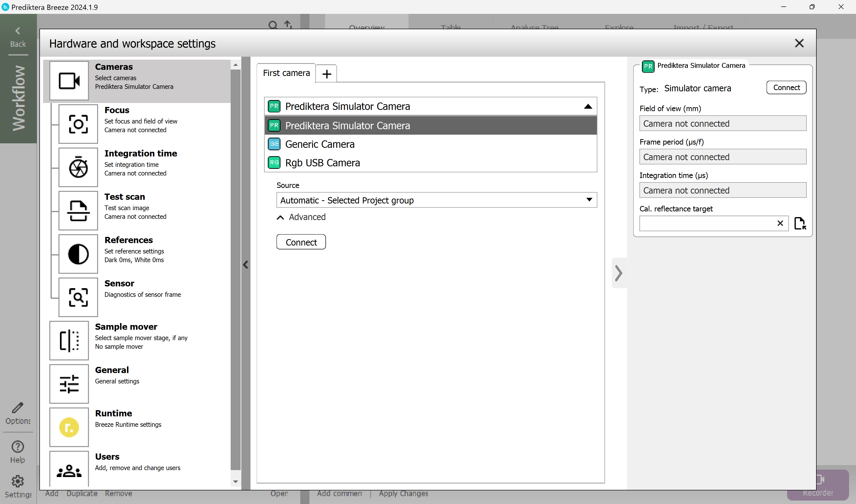Open General settings sliders icon

pyautogui.click(x=69, y=384)
